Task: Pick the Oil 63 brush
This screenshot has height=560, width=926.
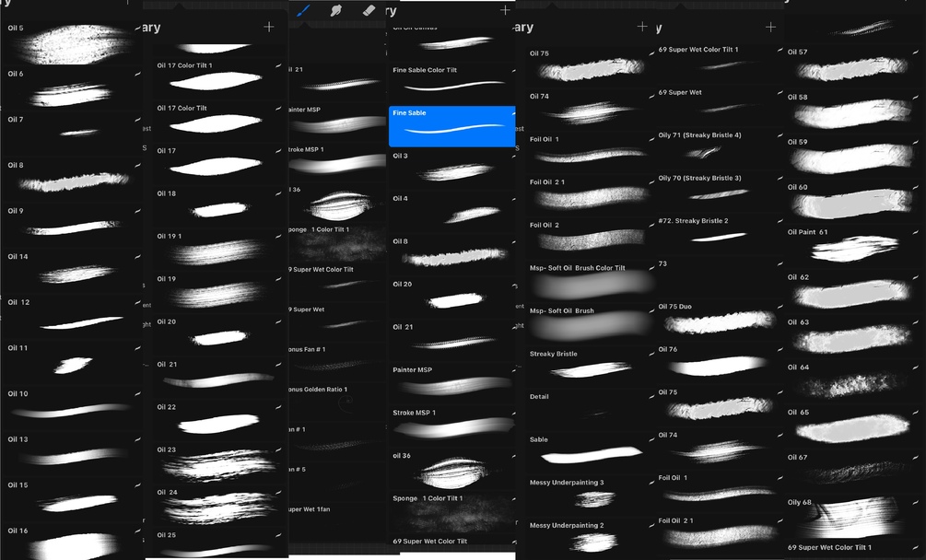Action: pos(853,337)
